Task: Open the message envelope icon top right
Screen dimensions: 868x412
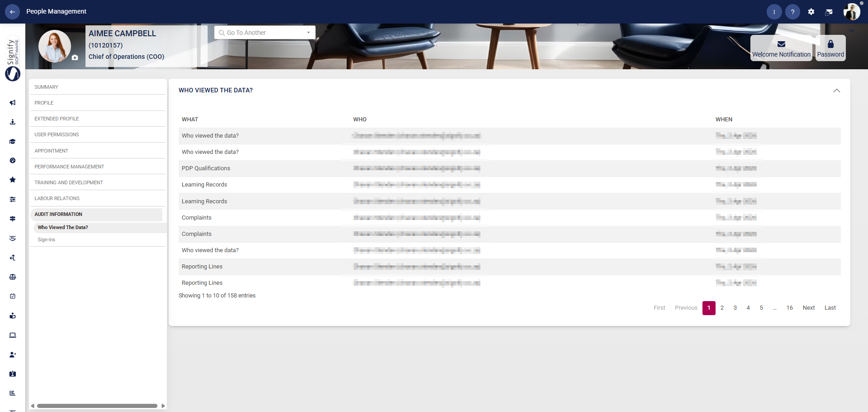Action: 829,12
